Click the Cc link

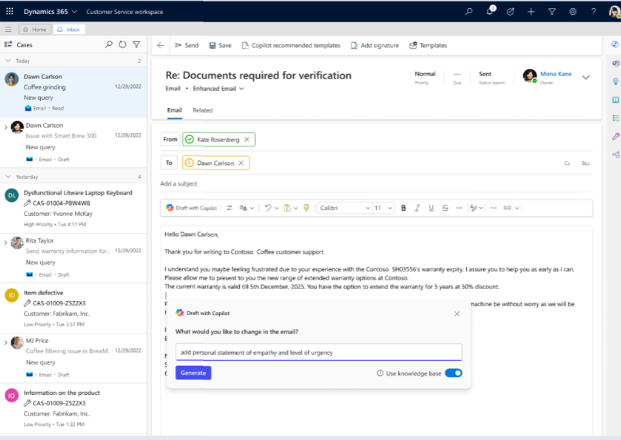coord(567,163)
